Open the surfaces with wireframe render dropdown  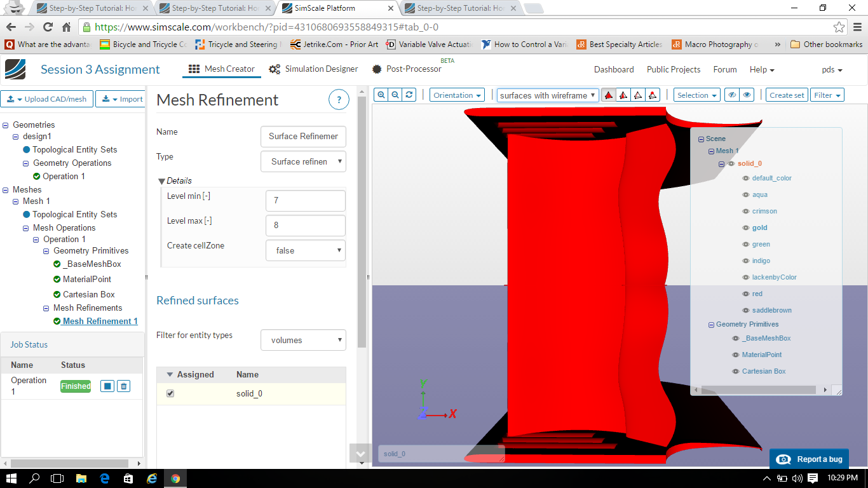coord(548,95)
